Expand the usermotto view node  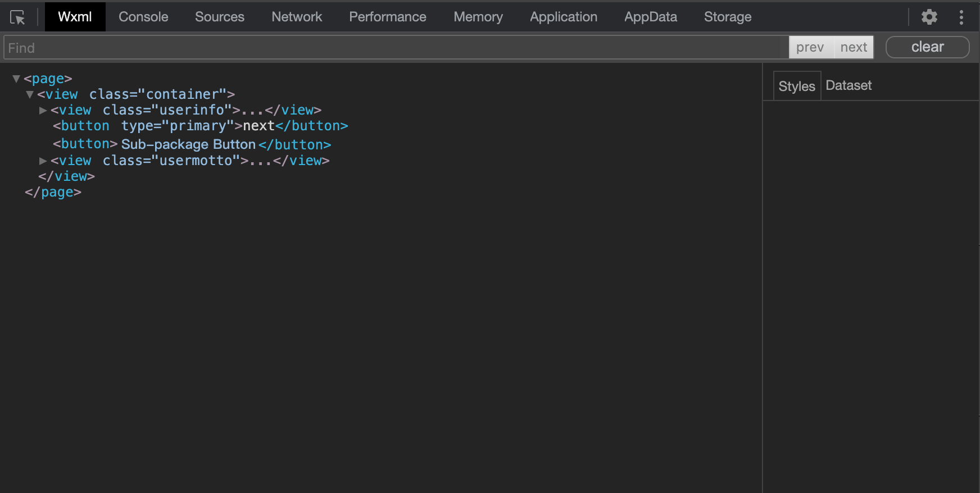[43, 161]
